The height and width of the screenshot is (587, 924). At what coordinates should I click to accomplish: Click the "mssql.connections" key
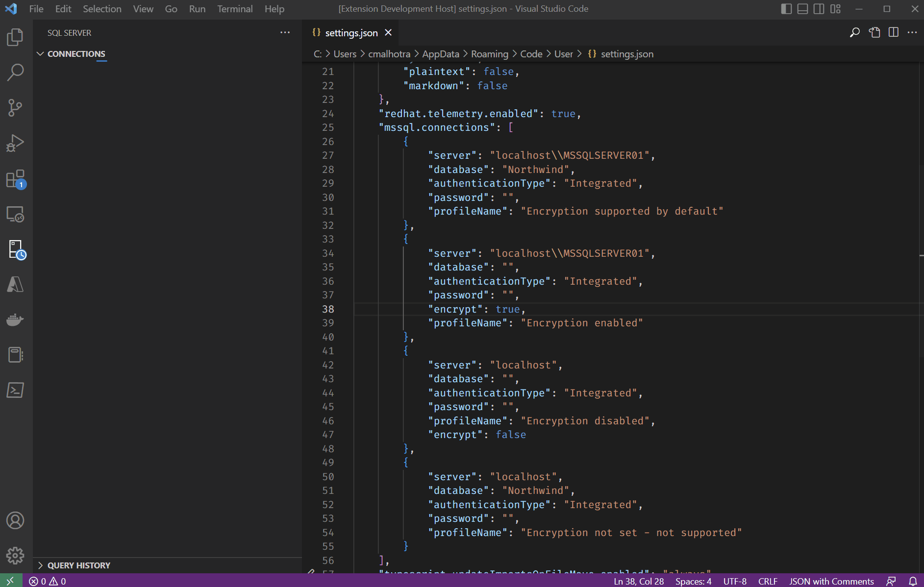[x=437, y=127]
